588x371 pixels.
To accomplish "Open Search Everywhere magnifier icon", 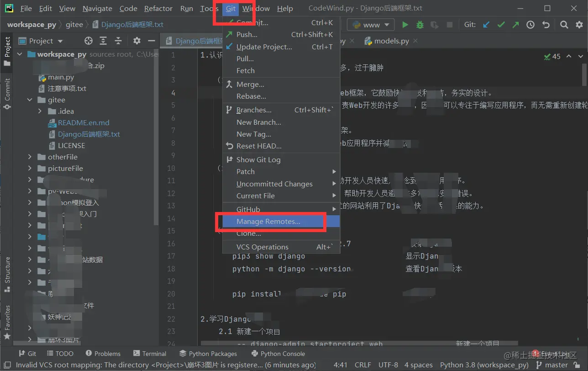I will click(x=564, y=25).
